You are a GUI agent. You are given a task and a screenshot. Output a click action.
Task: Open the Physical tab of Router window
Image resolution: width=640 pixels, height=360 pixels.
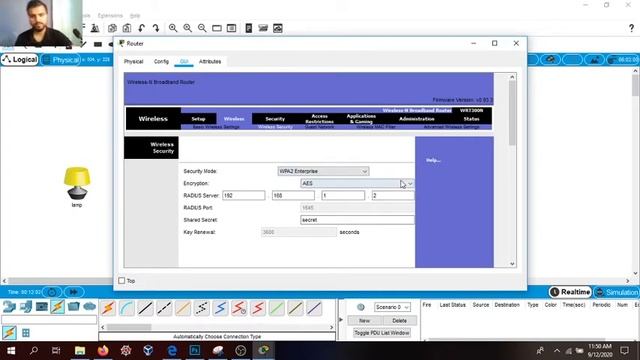[x=133, y=62]
